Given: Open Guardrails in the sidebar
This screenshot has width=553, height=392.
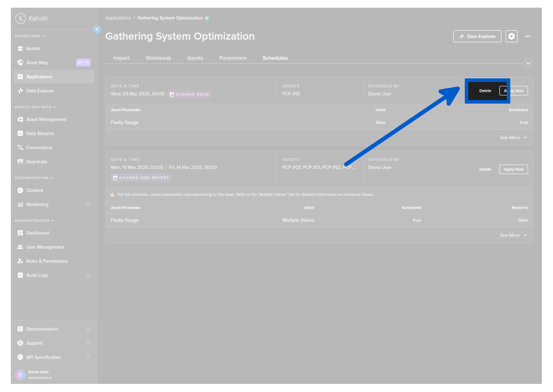Looking at the screenshot, I should tap(37, 162).
